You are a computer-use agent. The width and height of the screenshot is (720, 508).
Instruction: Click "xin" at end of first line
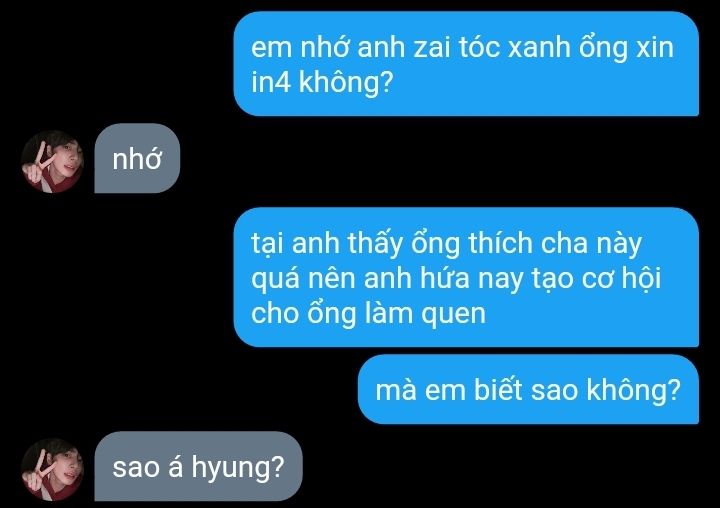[x=654, y=47]
